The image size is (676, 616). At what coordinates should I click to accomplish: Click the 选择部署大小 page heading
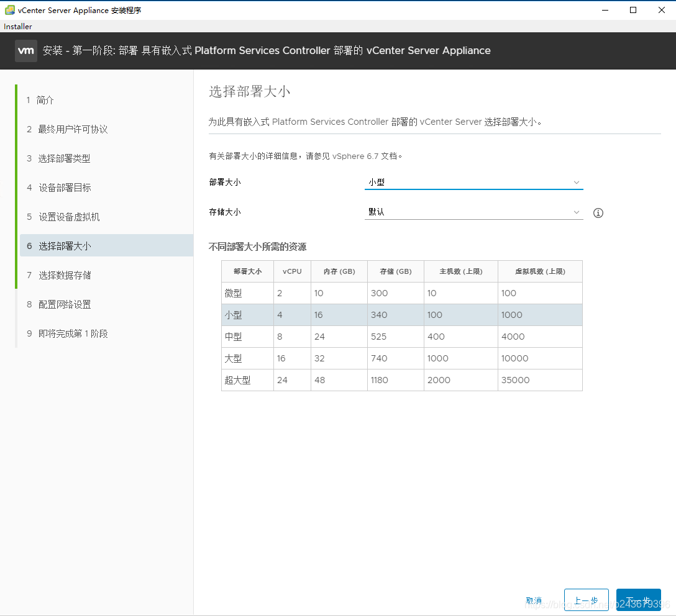click(x=250, y=91)
